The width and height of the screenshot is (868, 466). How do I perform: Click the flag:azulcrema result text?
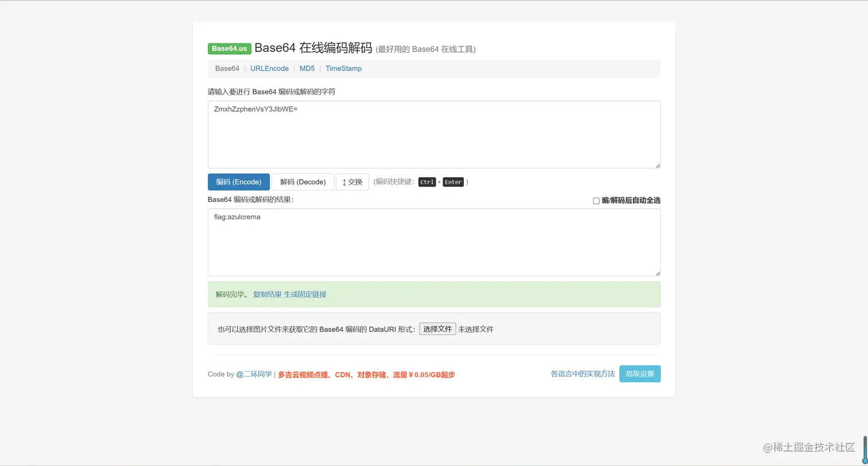click(x=237, y=217)
